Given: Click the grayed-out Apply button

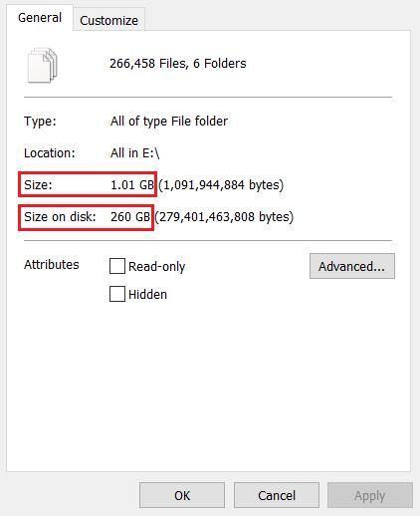Looking at the screenshot, I should 370,495.
